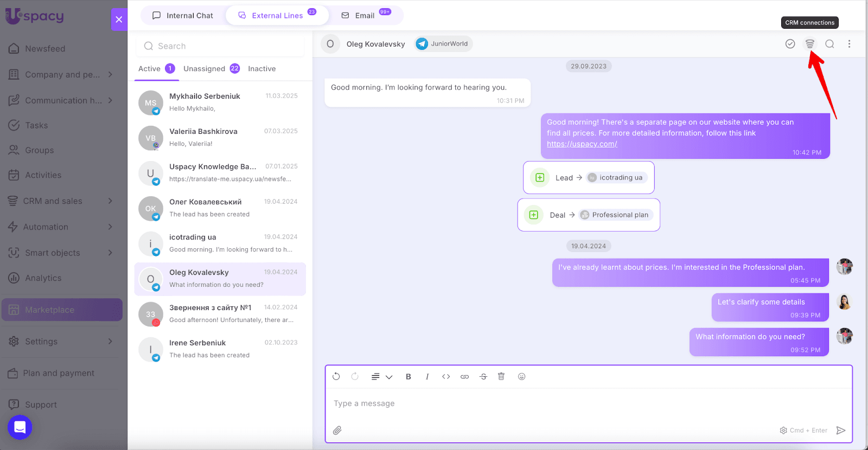The height and width of the screenshot is (450, 868).
Task: Show Inactive conversations tab
Action: [x=262, y=69]
